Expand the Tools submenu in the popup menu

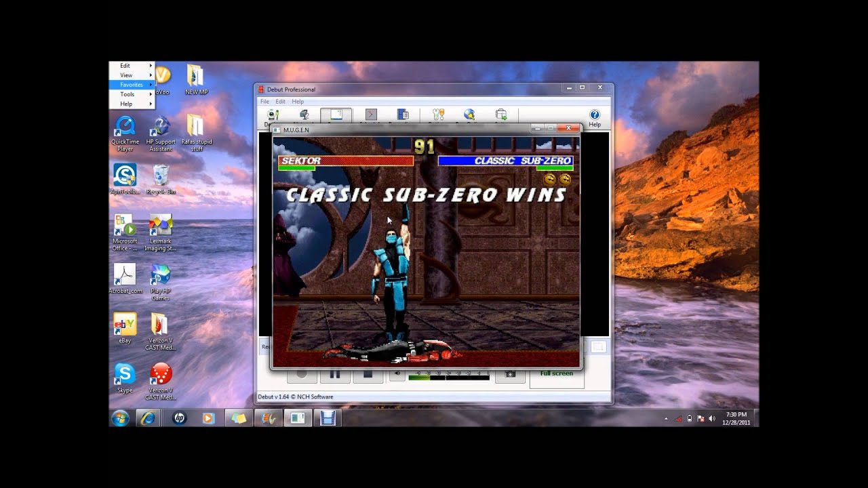[x=132, y=94]
